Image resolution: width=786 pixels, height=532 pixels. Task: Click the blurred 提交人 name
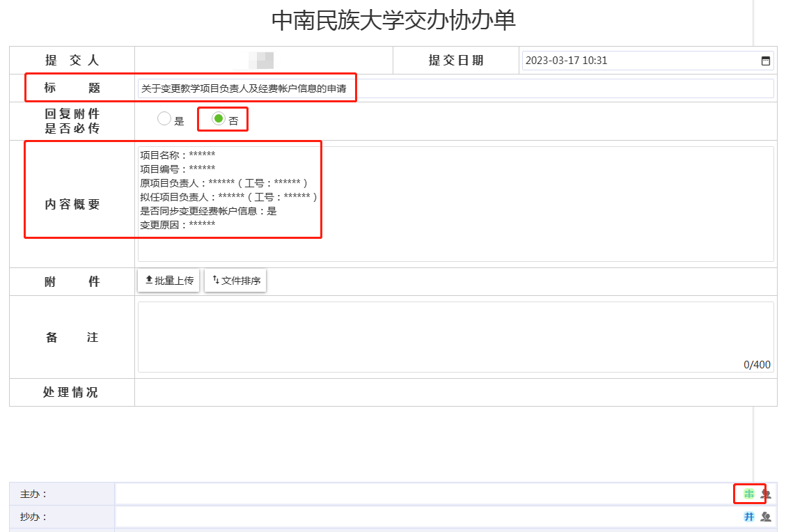coord(265,61)
